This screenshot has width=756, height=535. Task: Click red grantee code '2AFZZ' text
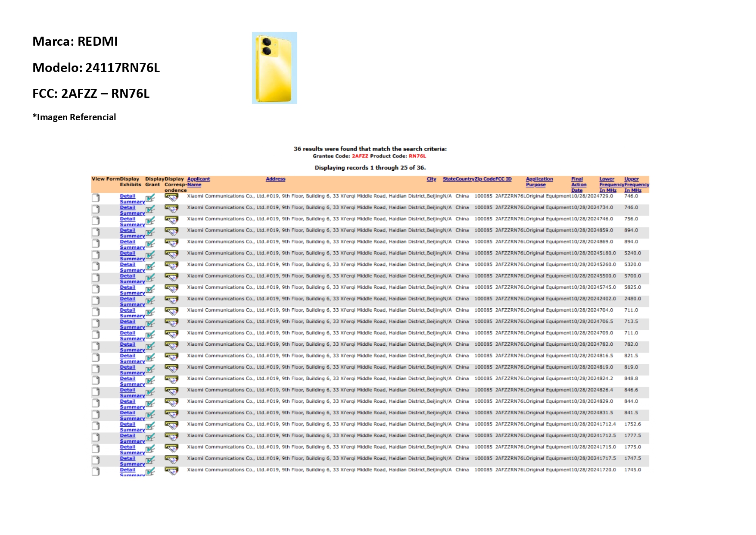point(360,156)
